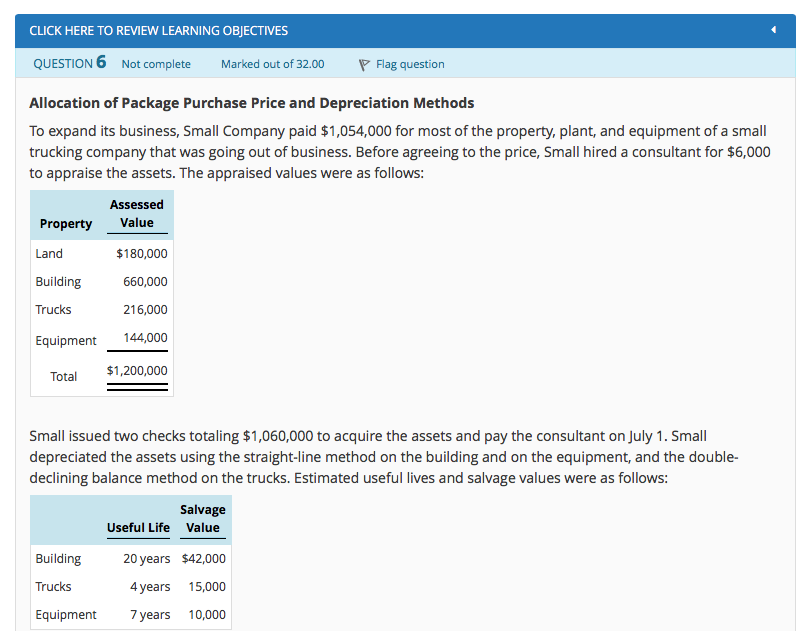Viewport: 804px width, 631px height.
Task: Select the 4 years useful life cell
Action: tap(150, 587)
